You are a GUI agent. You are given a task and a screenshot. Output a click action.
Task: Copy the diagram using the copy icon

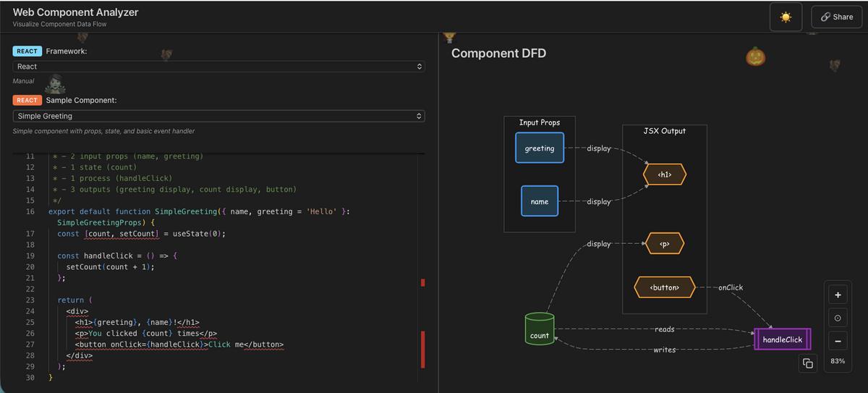[808, 363]
